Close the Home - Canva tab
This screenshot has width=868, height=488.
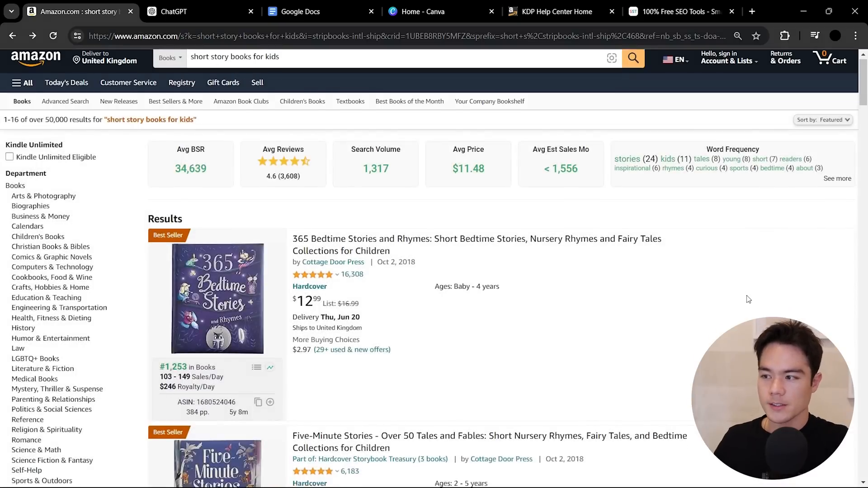(491, 11)
